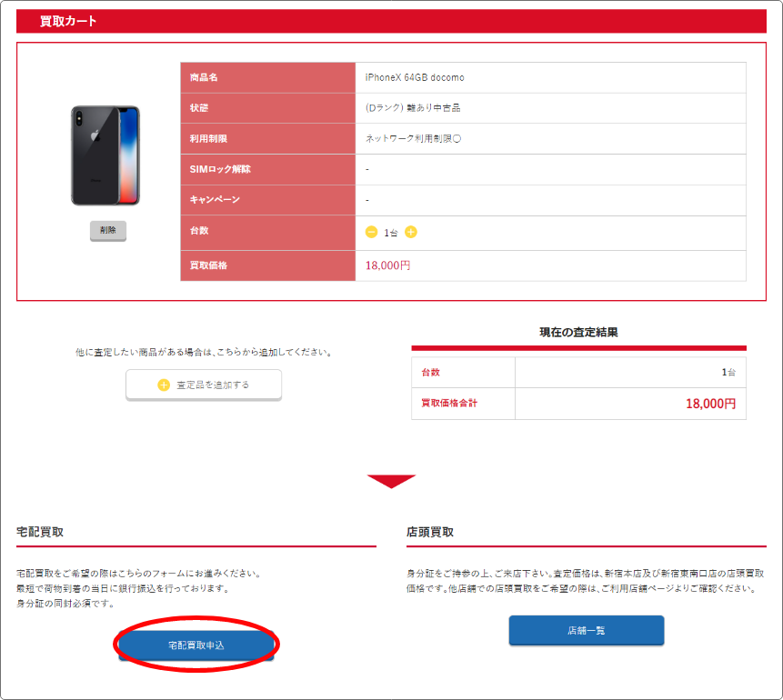Click the 削除 delete button
The height and width of the screenshot is (700, 783).
click(x=108, y=230)
